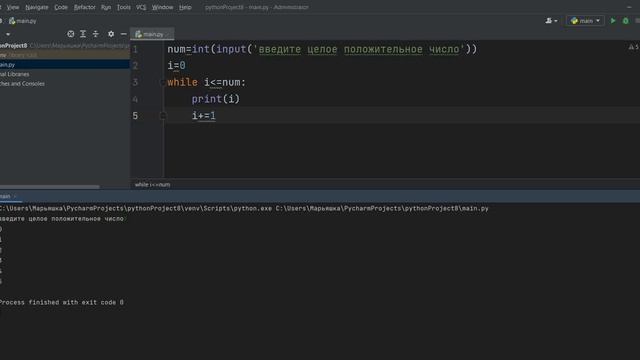
Task: Click the main.py path link in console
Action: [x=382, y=209]
